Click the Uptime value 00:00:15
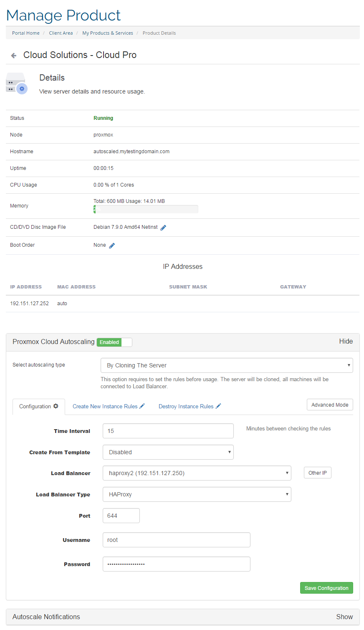The image size is (364, 630). click(104, 168)
